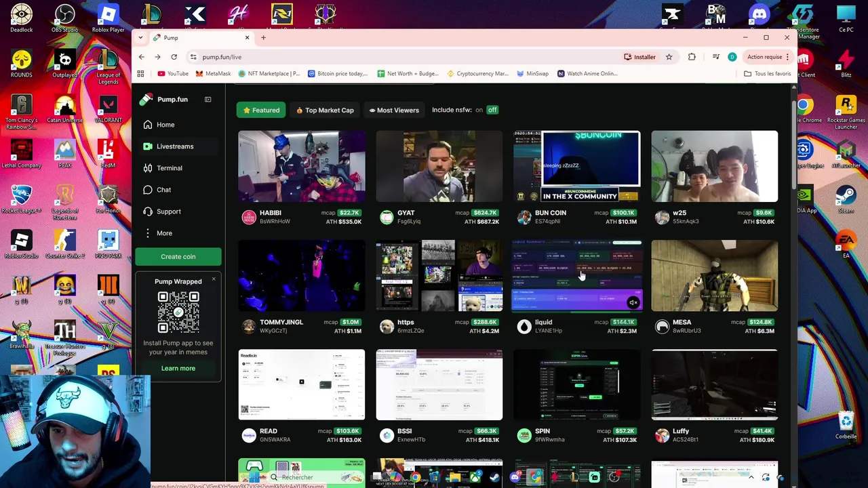The height and width of the screenshot is (488, 868).
Task: Open the Home page in Pump.fun sidebar
Action: click(165, 125)
